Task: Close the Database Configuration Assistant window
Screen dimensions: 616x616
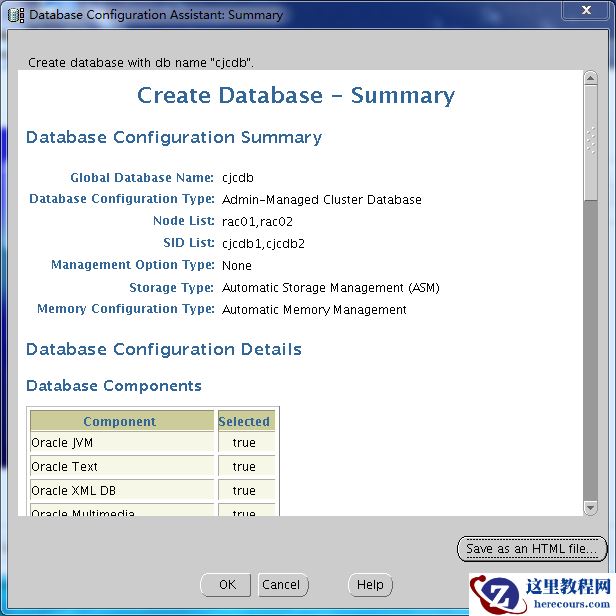Action: pyautogui.click(x=586, y=10)
